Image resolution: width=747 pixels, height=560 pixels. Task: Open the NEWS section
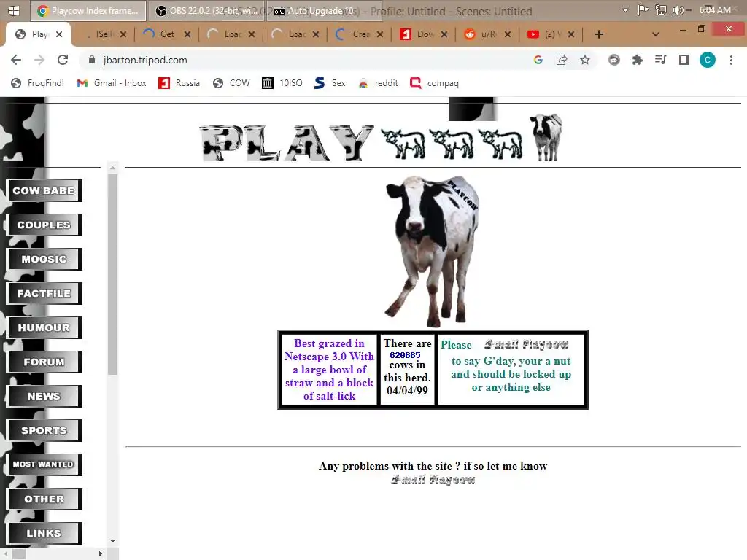(x=44, y=396)
